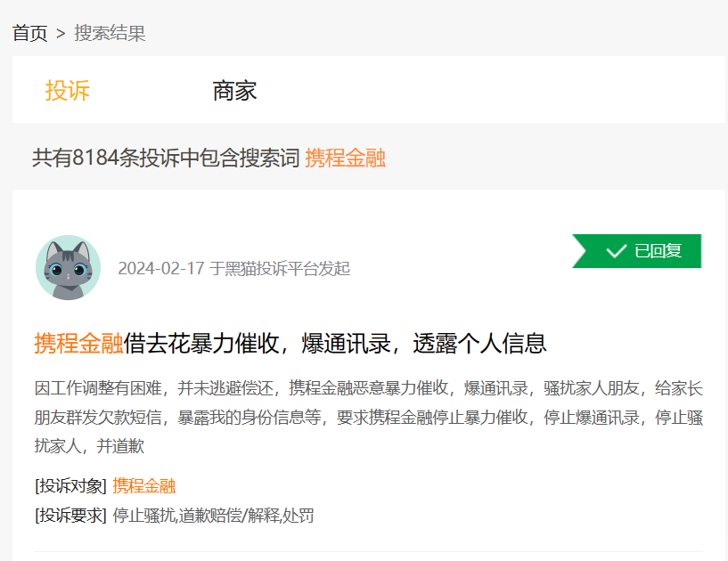Open 携程金融 merchant link after 投诉对象
The height and width of the screenshot is (561, 728).
pyautogui.click(x=144, y=486)
